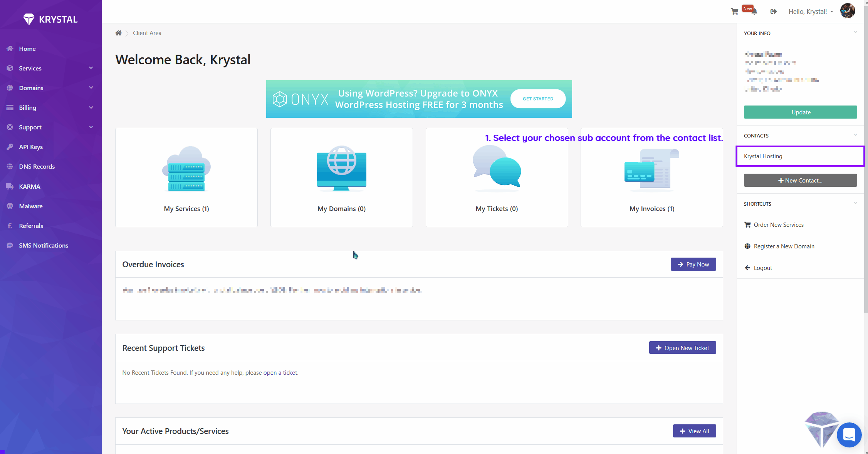Screen dimensions: 868x454
Task: Click the user avatar picture
Action: 848,11
